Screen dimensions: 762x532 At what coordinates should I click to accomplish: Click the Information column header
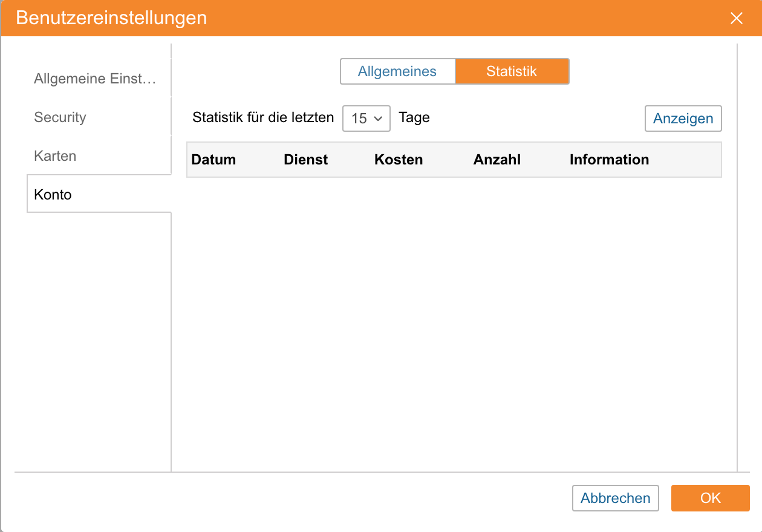609,160
